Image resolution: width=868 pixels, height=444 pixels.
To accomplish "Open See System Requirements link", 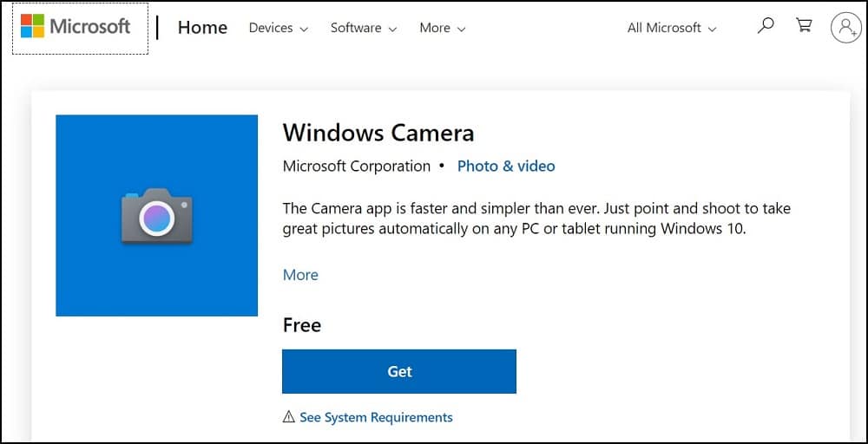I will pyautogui.click(x=376, y=417).
